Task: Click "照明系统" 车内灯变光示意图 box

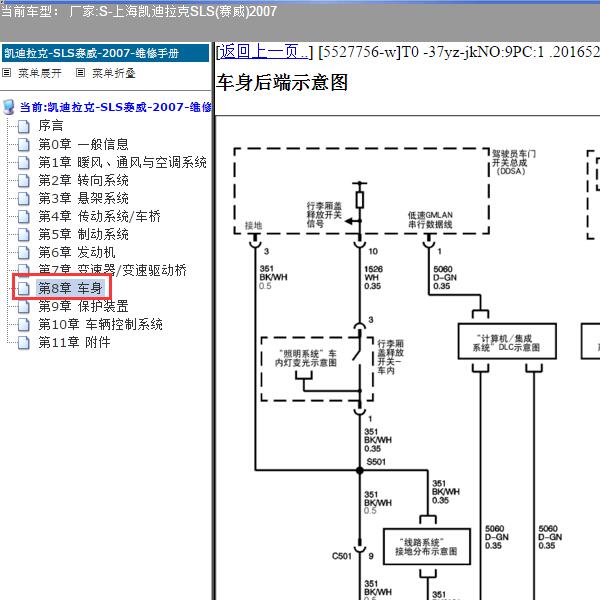Action: click(305, 358)
